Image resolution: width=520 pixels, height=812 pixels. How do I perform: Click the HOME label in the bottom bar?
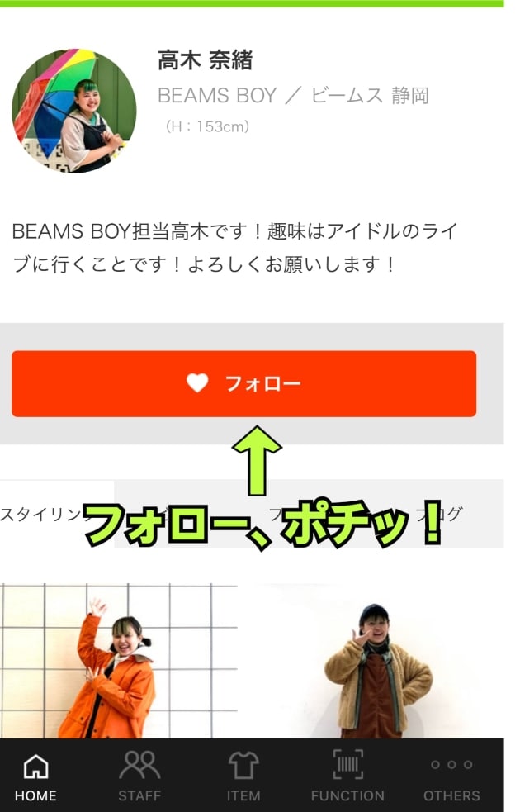[35, 795]
